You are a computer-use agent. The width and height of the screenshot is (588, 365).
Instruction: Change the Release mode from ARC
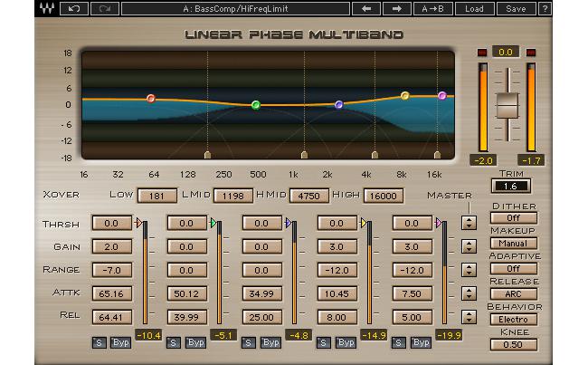click(x=514, y=294)
